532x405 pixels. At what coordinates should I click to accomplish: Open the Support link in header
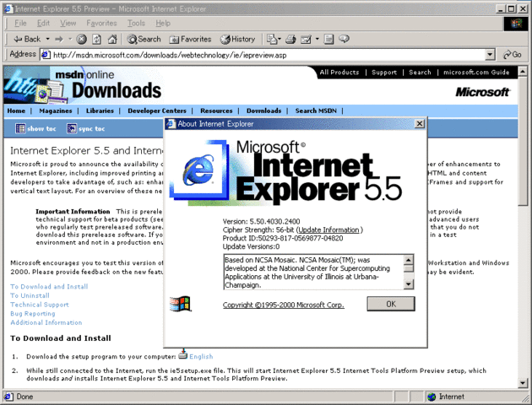click(384, 73)
